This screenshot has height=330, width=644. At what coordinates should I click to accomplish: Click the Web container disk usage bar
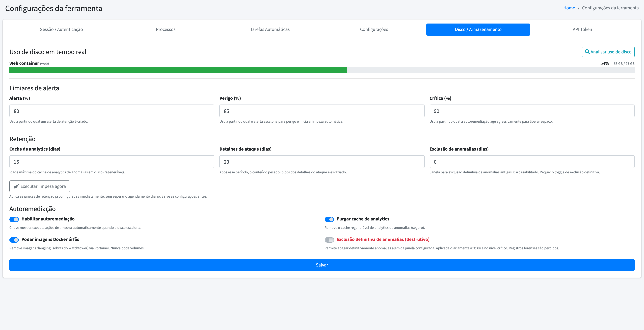[322, 70]
